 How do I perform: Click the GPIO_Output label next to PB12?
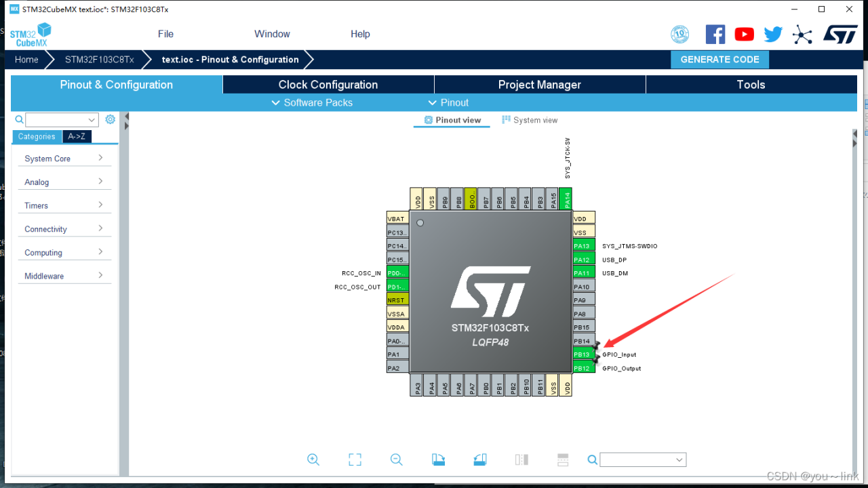point(622,368)
